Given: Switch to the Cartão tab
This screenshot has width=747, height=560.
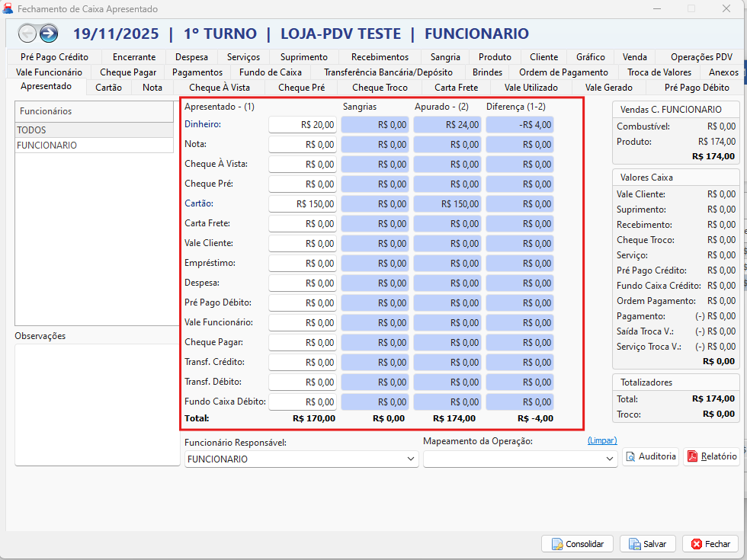Looking at the screenshot, I should tap(108, 88).
